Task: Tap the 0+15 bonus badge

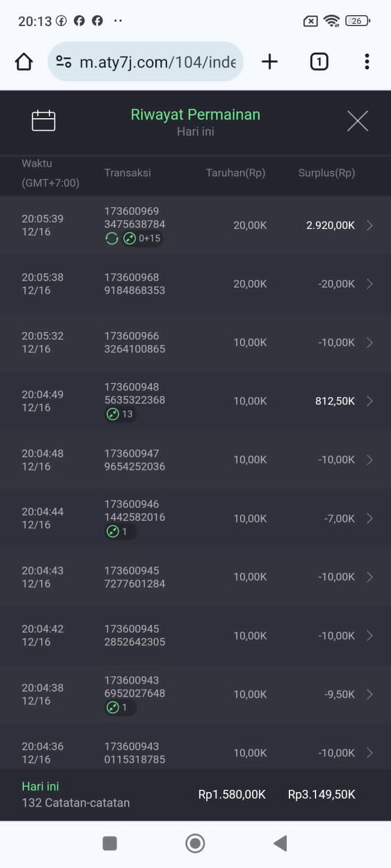Action: (x=142, y=239)
